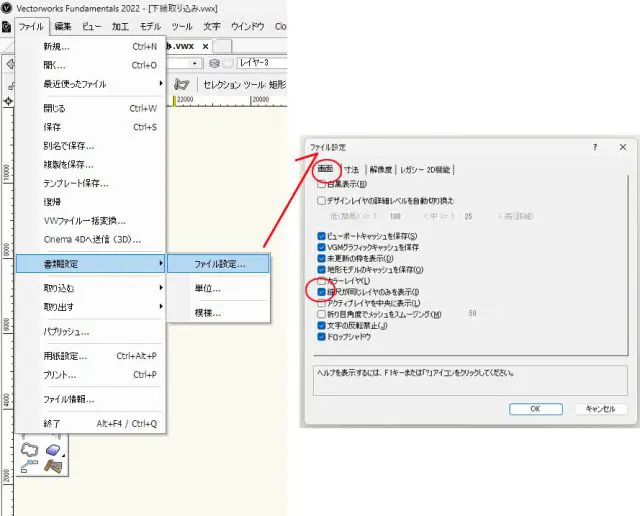Expand the 取り込む submenu
The height and width of the screenshot is (516, 640).
pos(91,288)
